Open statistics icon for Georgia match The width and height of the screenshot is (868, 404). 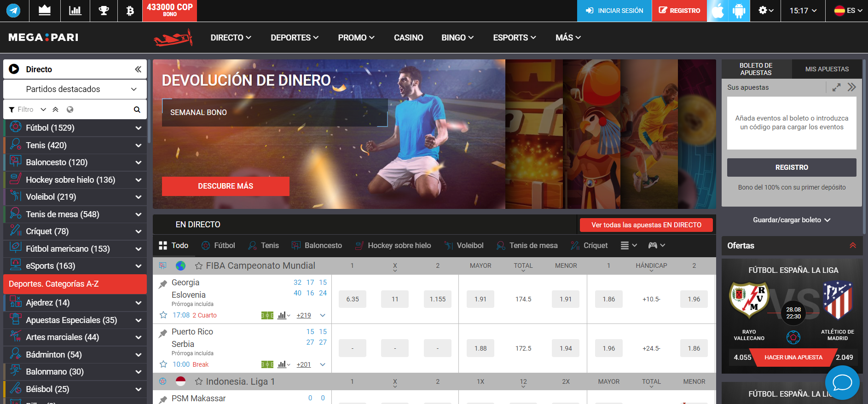click(284, 316)
